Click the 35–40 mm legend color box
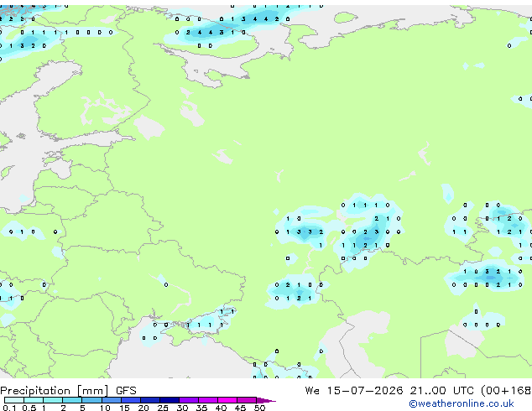 pos(208,400)
